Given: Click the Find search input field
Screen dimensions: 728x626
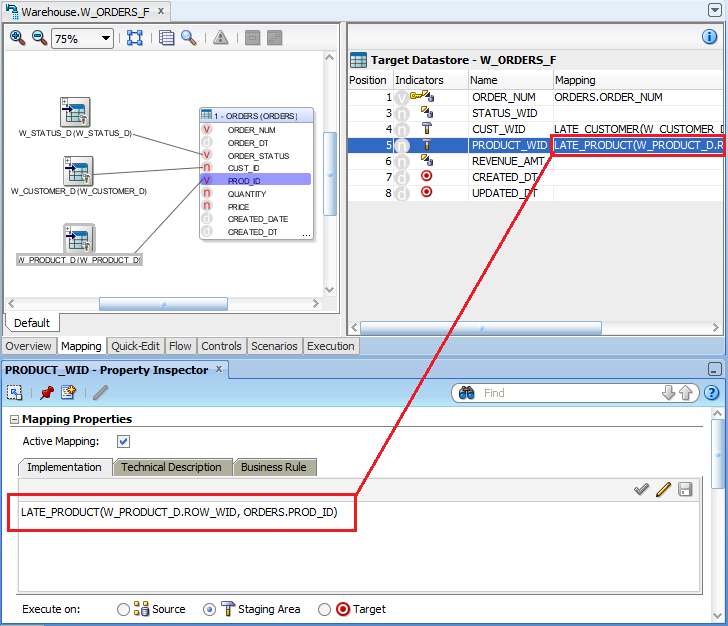Looking at the screenshot, I should pyautogui.click(x=570, y=393).
